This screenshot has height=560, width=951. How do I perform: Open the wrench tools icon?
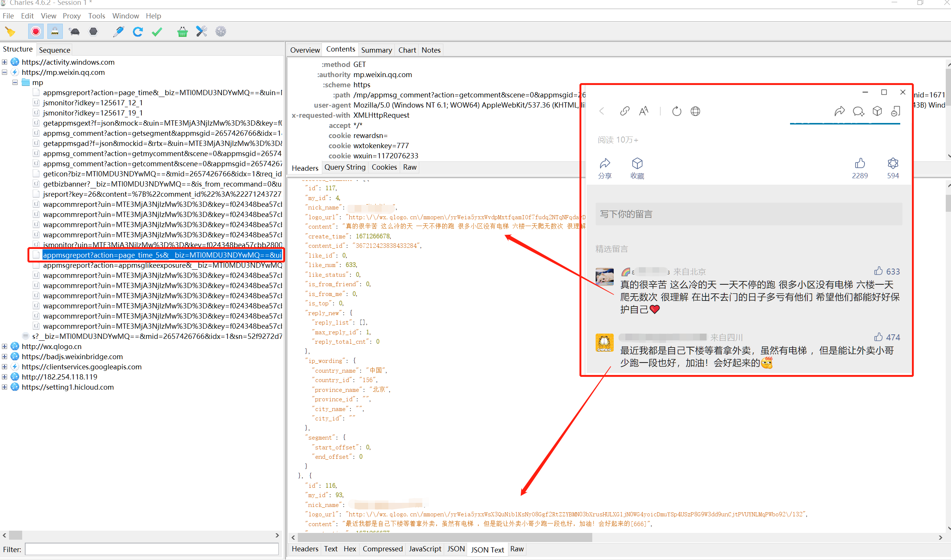[202, 31]
